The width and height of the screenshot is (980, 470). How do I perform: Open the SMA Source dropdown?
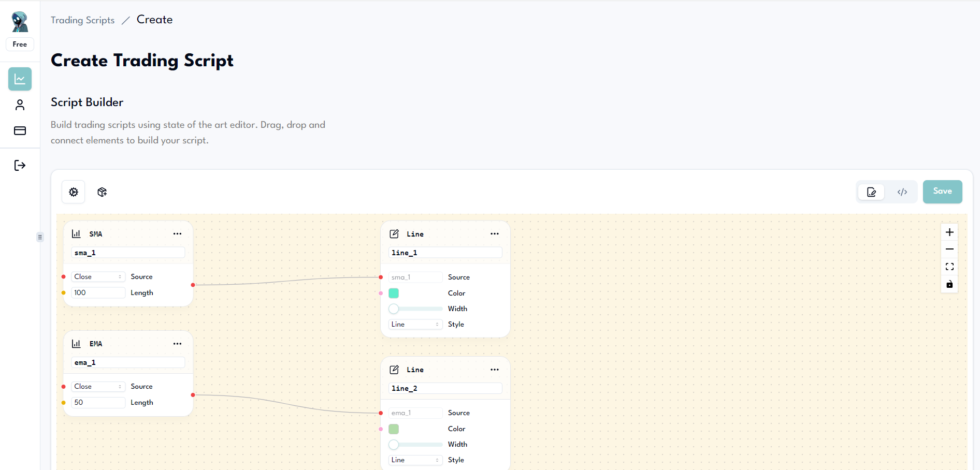[x=98, y=276]
